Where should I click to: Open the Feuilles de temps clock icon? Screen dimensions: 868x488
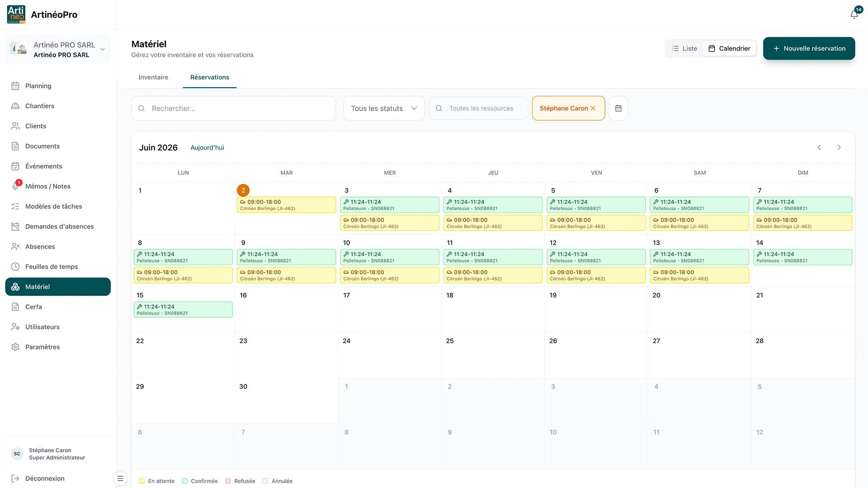(15, 267)
